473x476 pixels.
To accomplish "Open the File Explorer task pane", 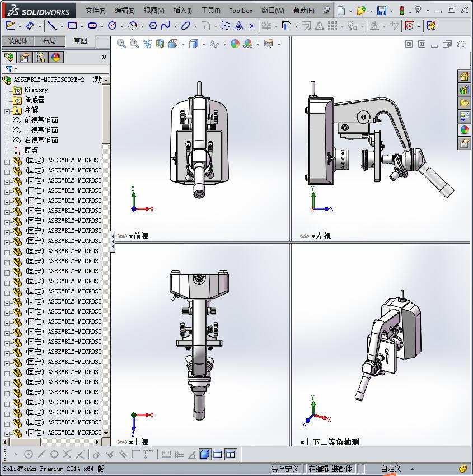I will [x=464, y=103].
